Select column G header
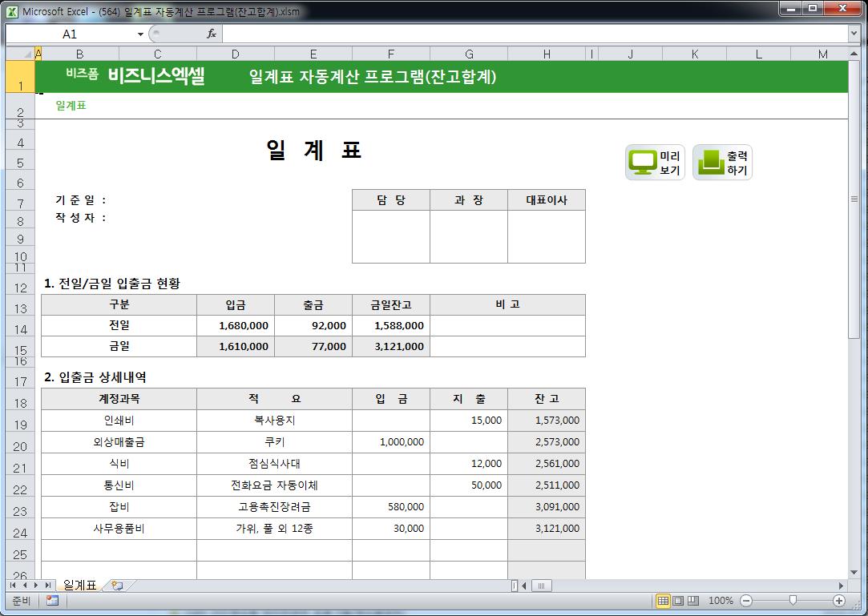 pyautogui.click(x=469, y=54)
